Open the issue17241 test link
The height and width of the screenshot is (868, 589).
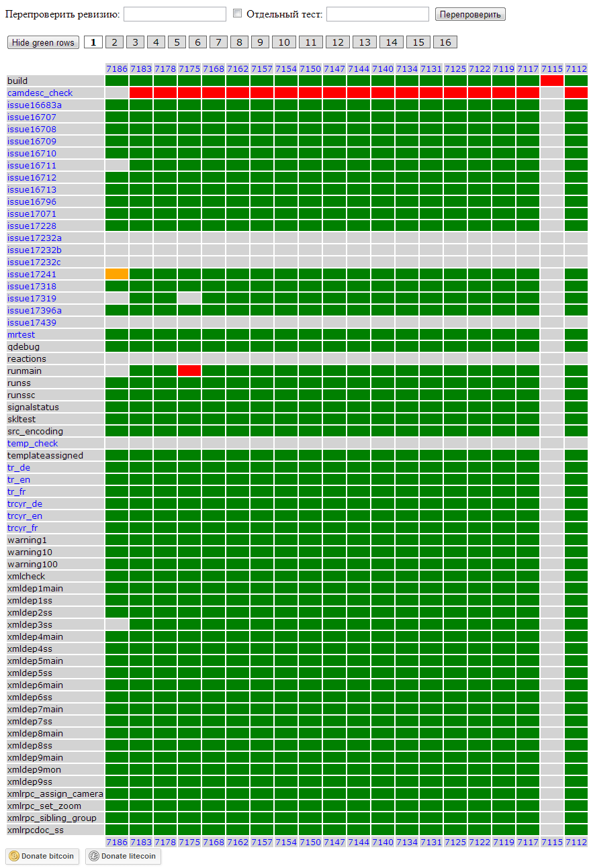(32, 274)
